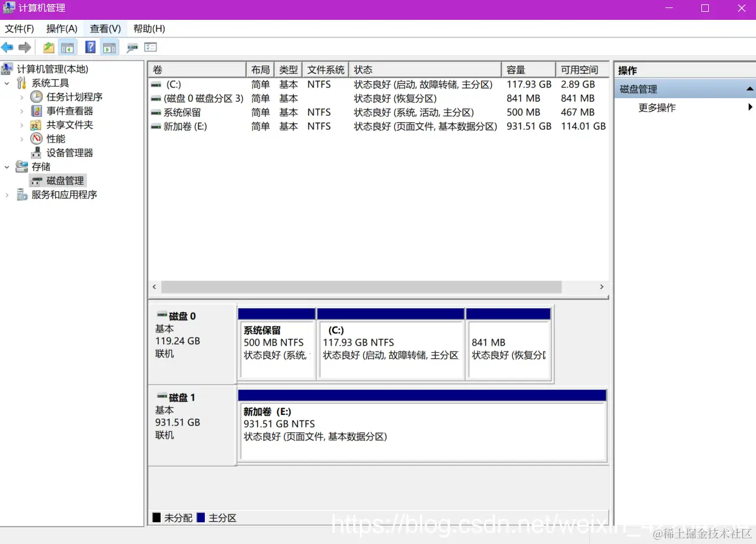Click the Refresh disk toolbar icon
This screenshot has height=544, width=756.
[x=132, y=47]
